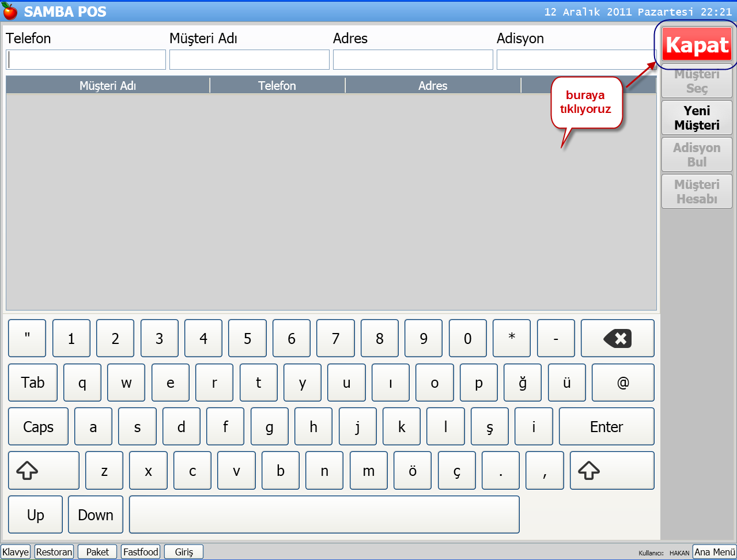Screen dimensions: 737x560
Task: Switch to the Klavye tab
Action: click(x=16, y=552)
